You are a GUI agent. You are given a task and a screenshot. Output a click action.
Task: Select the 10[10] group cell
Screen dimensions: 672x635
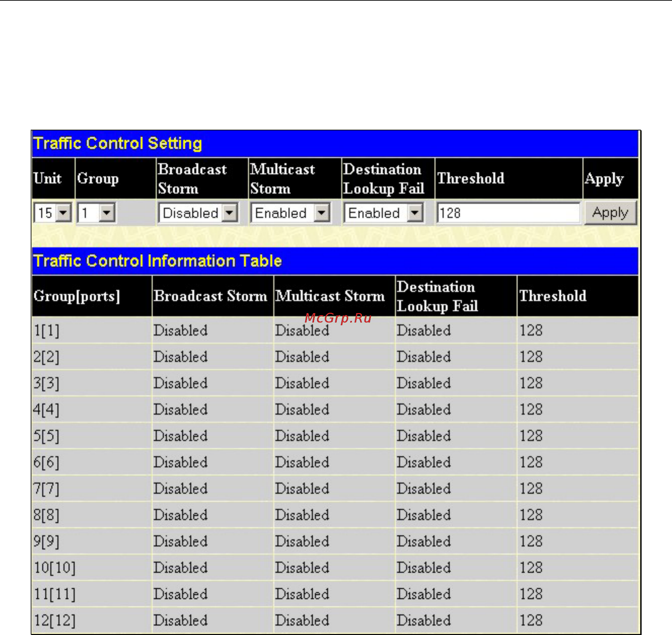(92, 568)
